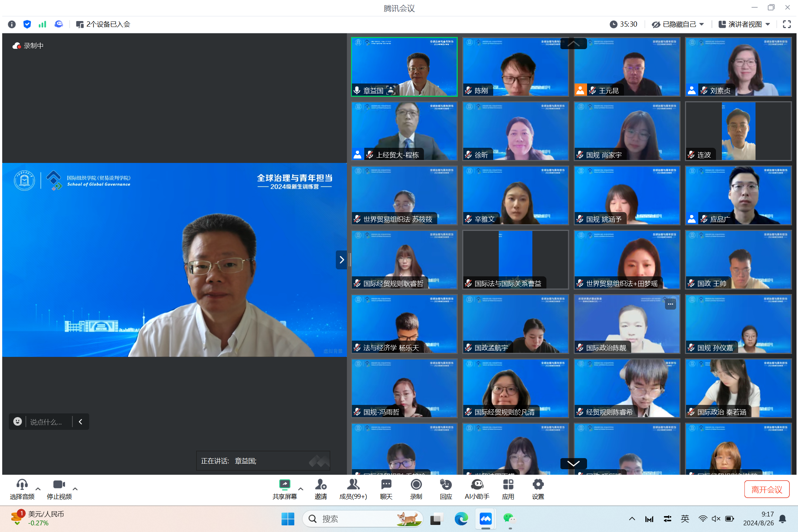This screenshot has height=532, width=798.
Task: Toggle audio with 选择音频 button
Action: pos(22,485)
